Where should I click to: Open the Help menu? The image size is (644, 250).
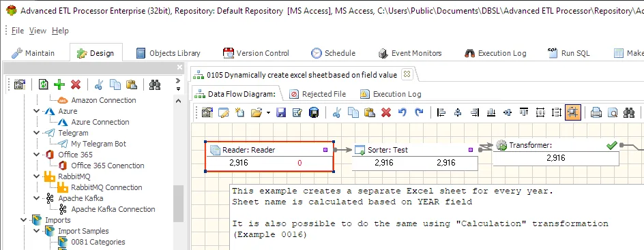coord(60,31)
